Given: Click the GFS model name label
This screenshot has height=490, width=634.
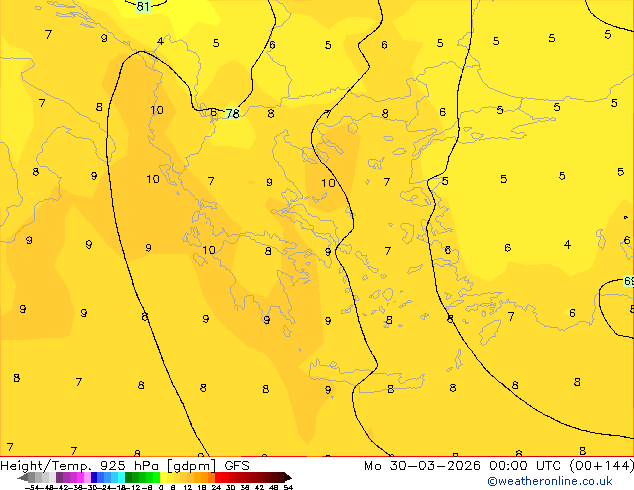Looking at the screenshot, I should (x=237, y=465).
